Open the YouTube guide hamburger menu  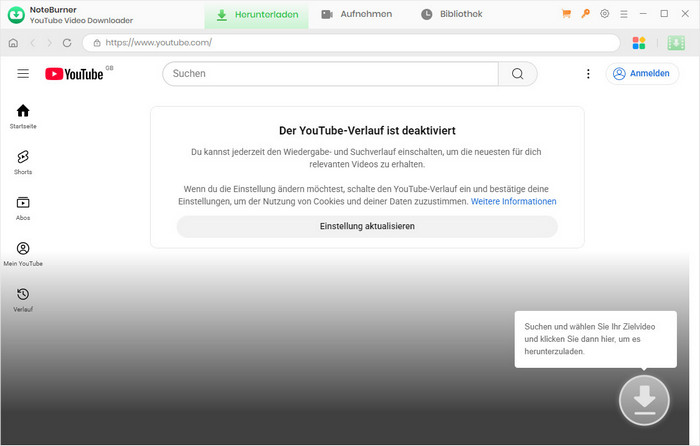23,74
